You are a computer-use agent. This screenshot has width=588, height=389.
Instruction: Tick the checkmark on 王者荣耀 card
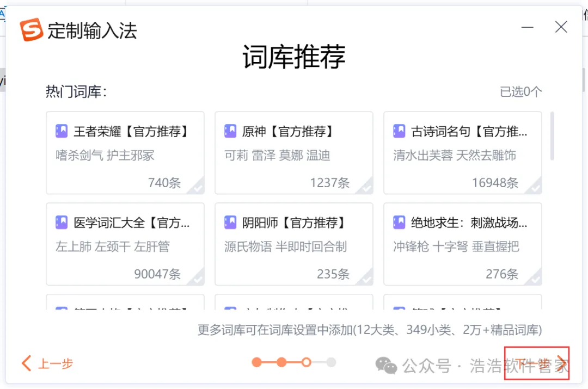click(x=197, y=187)
